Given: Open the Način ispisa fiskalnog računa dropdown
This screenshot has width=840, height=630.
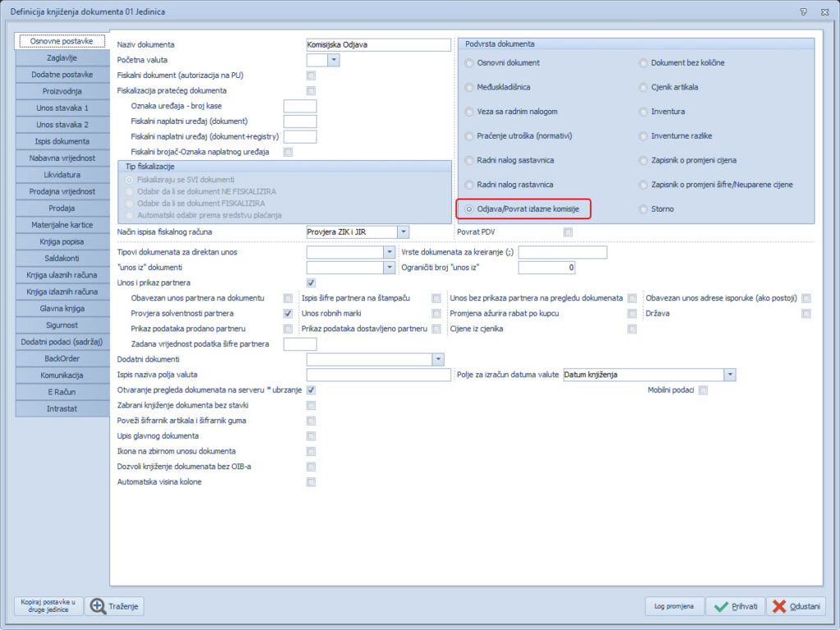Looking at the screenshot, I should pyautogui.click(x=403, y=232).
